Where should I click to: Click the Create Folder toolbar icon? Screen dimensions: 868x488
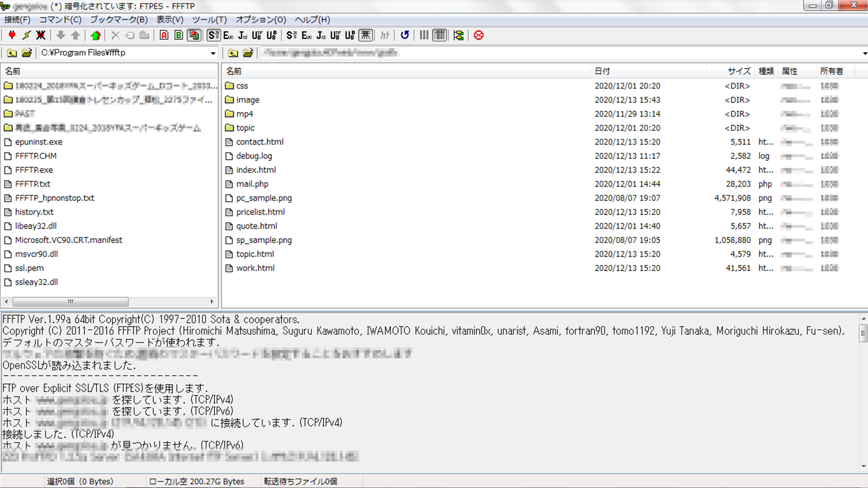(x=144, y=35)
